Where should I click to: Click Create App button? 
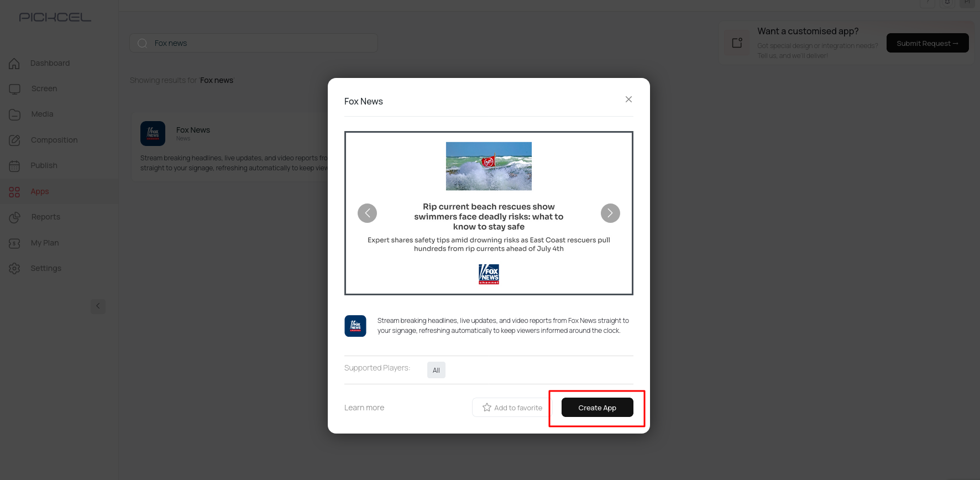coord(597,408)
